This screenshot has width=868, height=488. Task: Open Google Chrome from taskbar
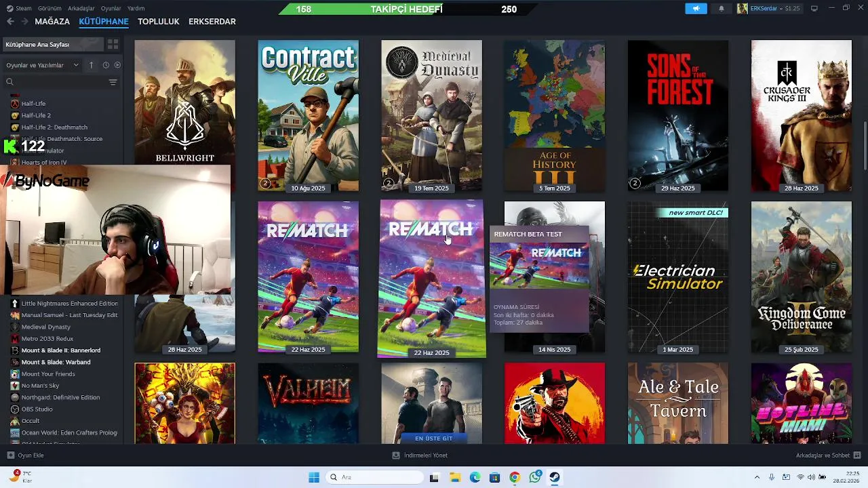tap(515, 477)
